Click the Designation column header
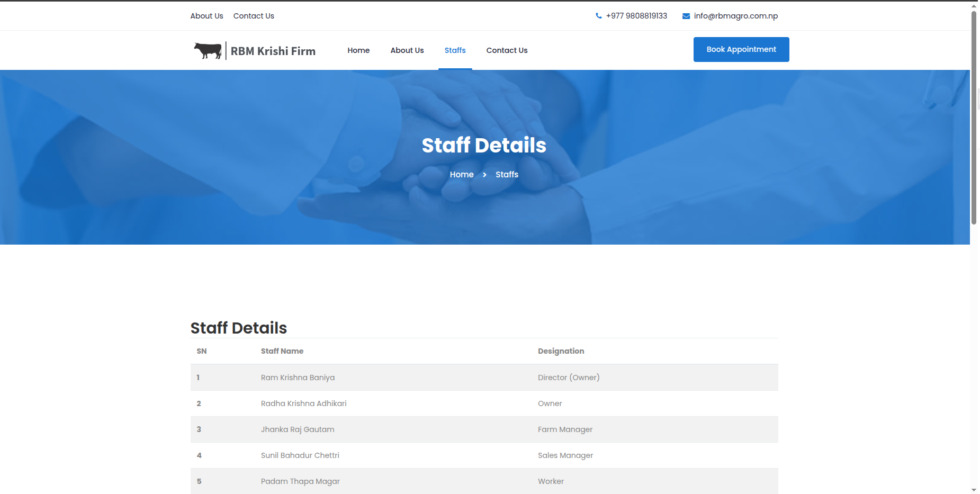980x494 pixels. pos(561,351)
